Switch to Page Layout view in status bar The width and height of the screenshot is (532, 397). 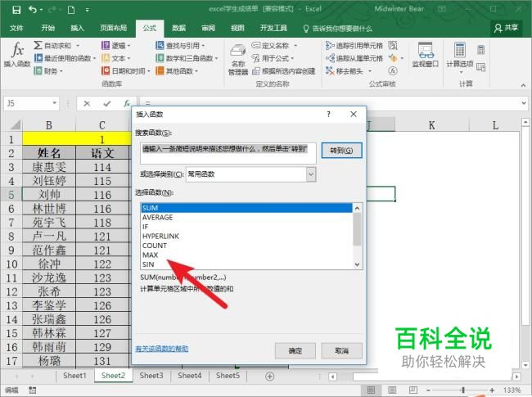pos(392,390)
